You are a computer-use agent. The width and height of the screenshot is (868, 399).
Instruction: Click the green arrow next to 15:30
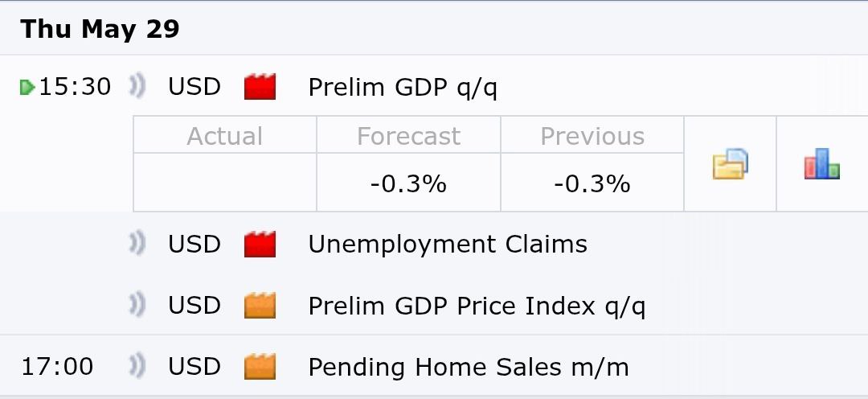tap(27, 88)
